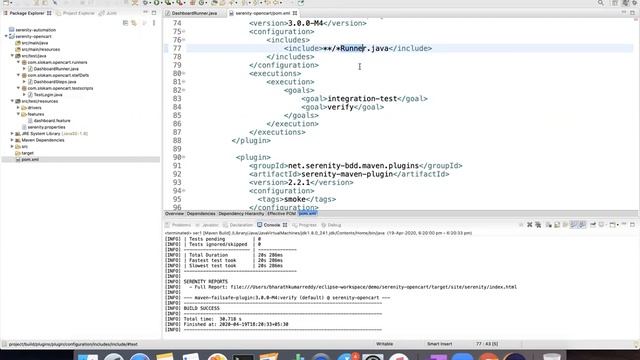This screenshot has width=640, height=360.
Task: Select serenity.properties file
Action: point(46,127)
